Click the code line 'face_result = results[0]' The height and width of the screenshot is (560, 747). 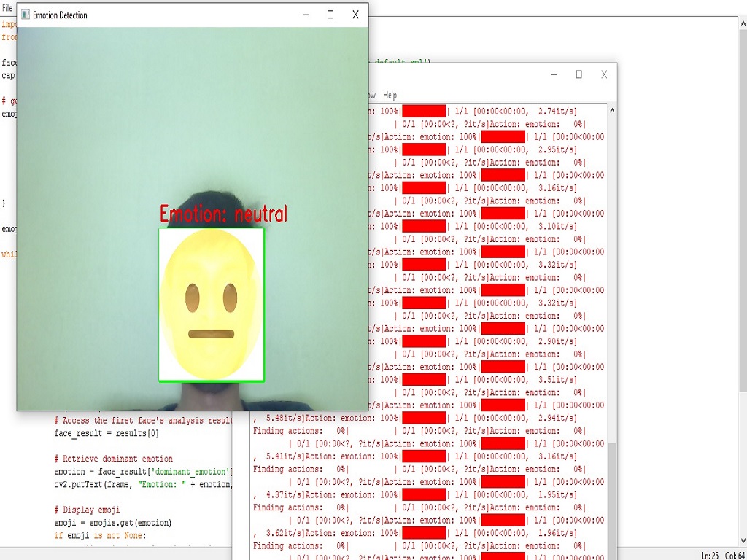point(107,433)
